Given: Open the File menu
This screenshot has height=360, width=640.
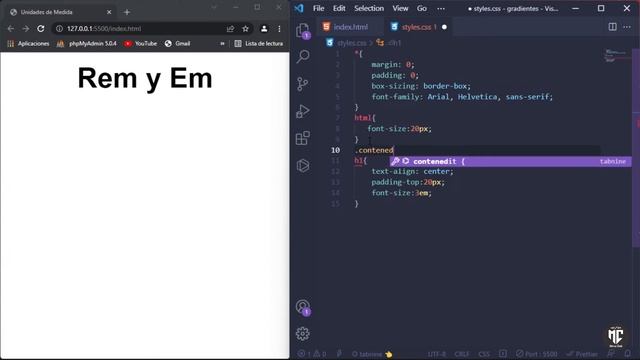Looking at the screenshot, I should point(318,8).
